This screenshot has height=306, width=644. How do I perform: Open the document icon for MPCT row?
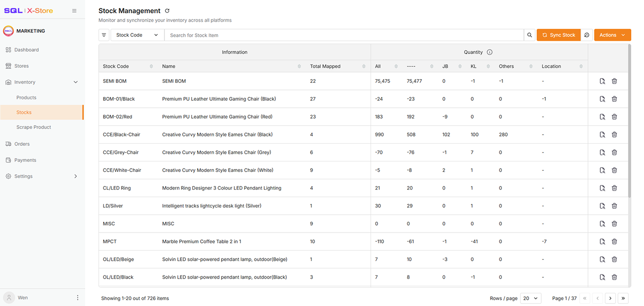[x=602, y=242]
